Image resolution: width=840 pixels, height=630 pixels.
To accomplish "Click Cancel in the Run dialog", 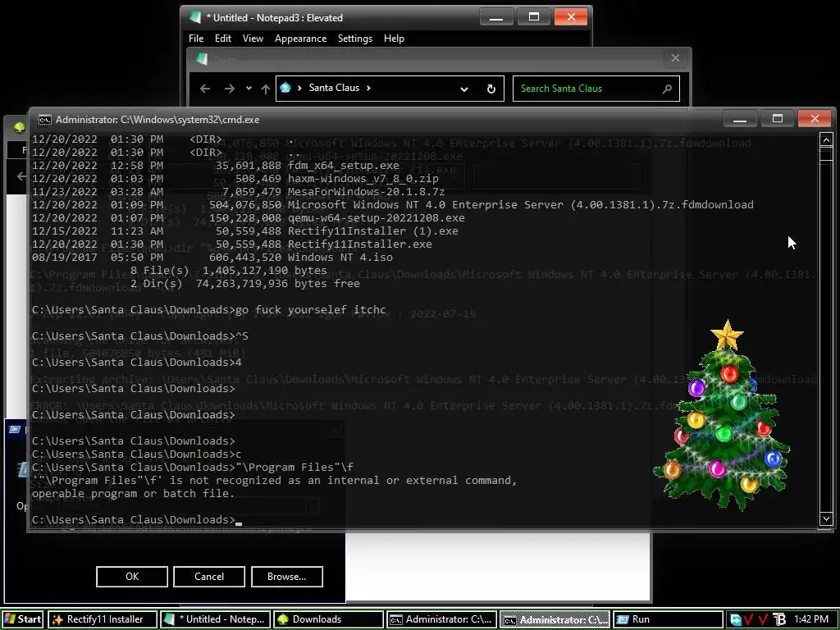I will [x=209, y=577].
